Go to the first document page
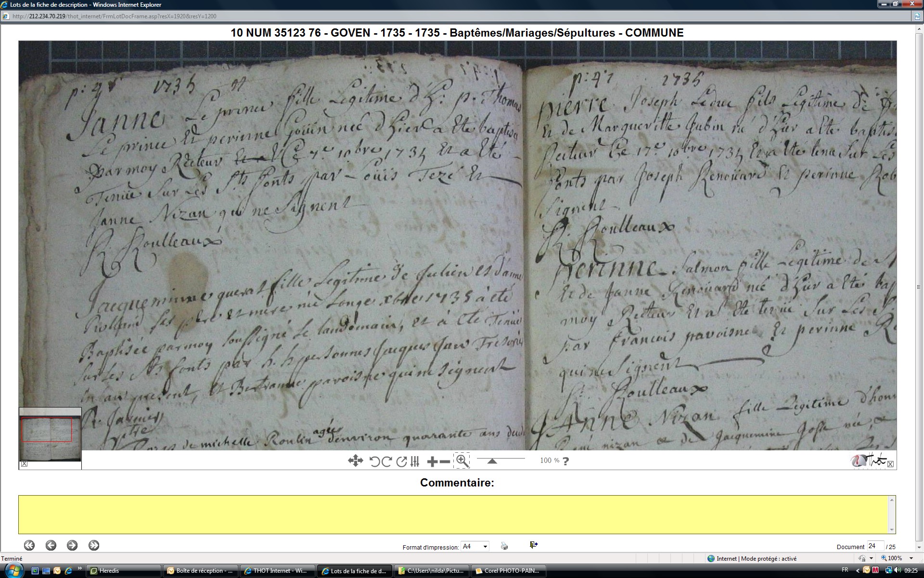 click(29, 545)
